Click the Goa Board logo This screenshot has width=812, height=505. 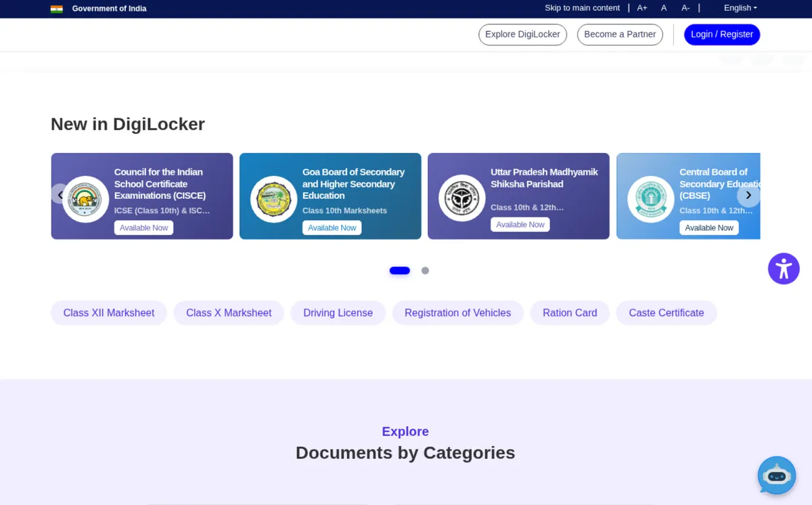[x=274, y=199]
